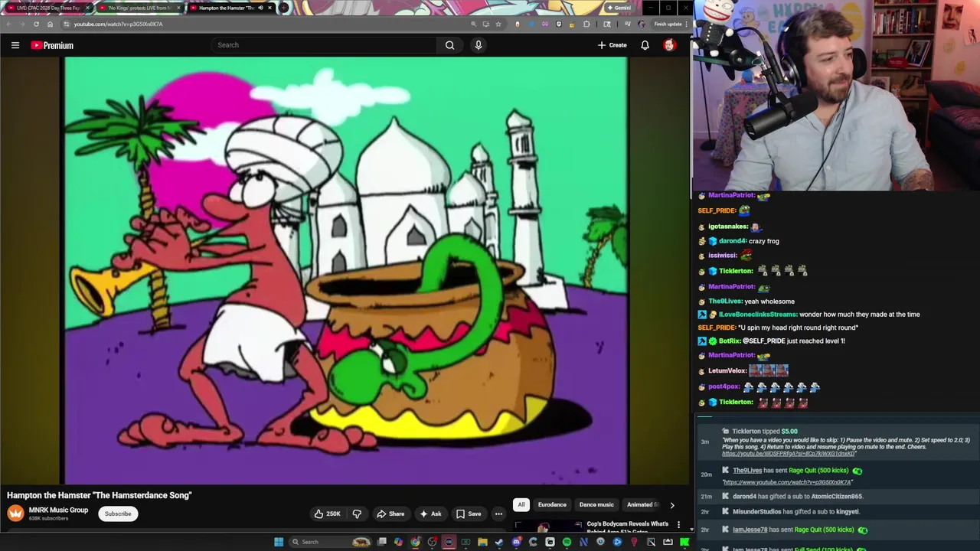Zoom page using the address bar magnifier icon
980x551 pixels.
pyautogui.click(x=473, y=24)
